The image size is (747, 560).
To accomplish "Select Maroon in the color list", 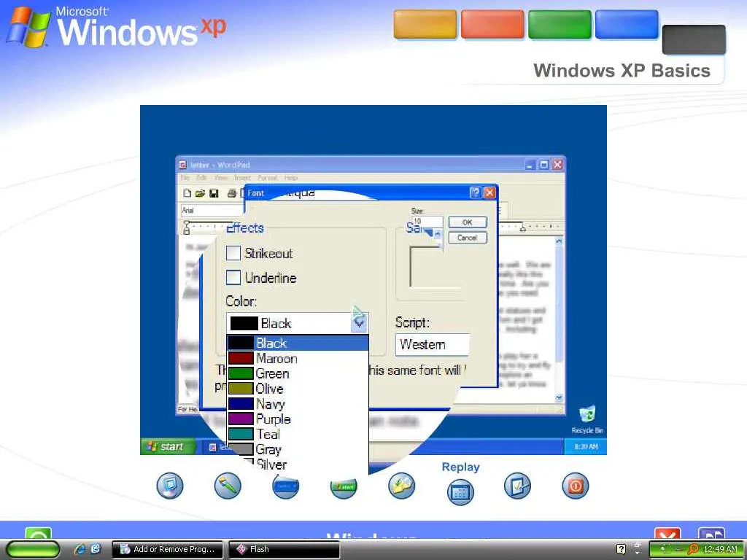I will pos(298,358).
